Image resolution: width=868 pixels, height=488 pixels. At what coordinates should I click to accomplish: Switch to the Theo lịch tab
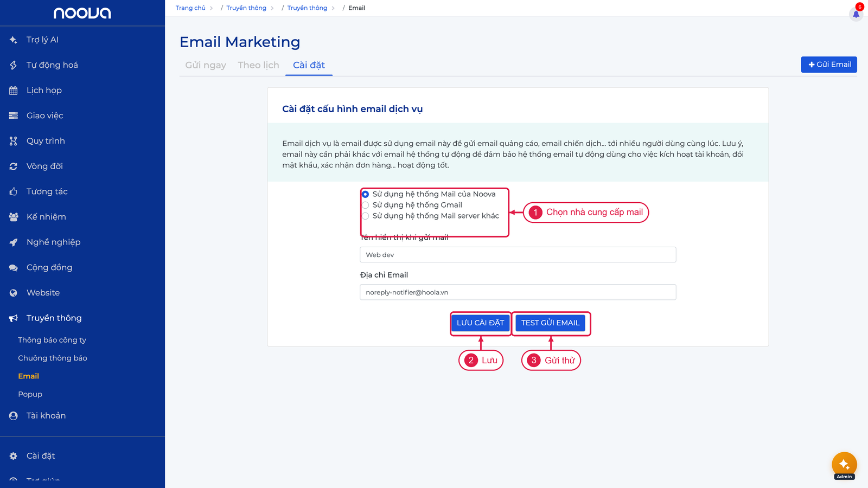tap(258, 65)
